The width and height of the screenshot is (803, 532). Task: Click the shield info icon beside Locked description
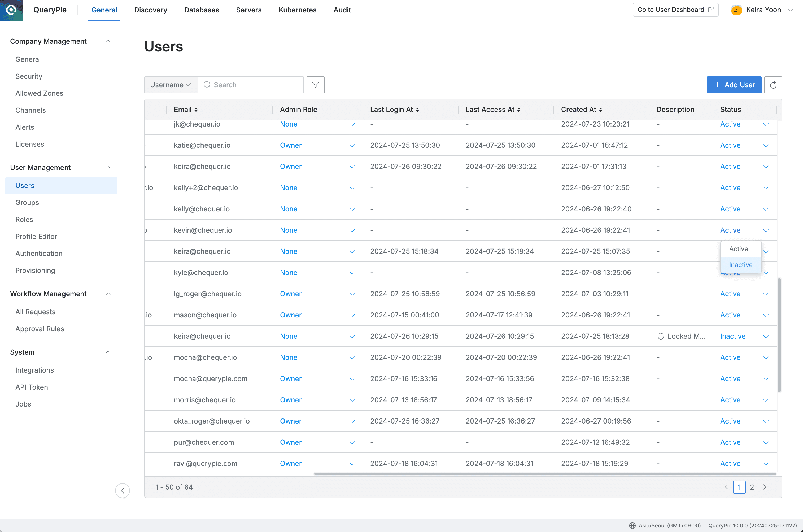(661, 336)
